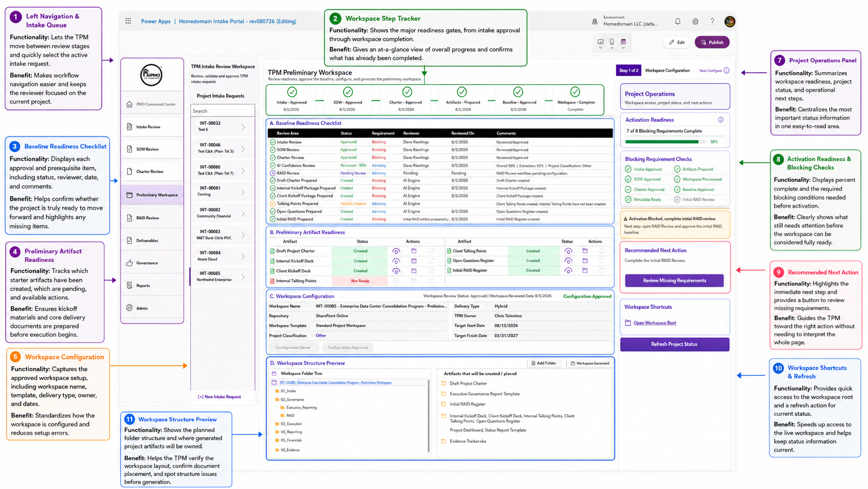
Task: Open SOW Review in the sidebar
Action: (152, 149)
